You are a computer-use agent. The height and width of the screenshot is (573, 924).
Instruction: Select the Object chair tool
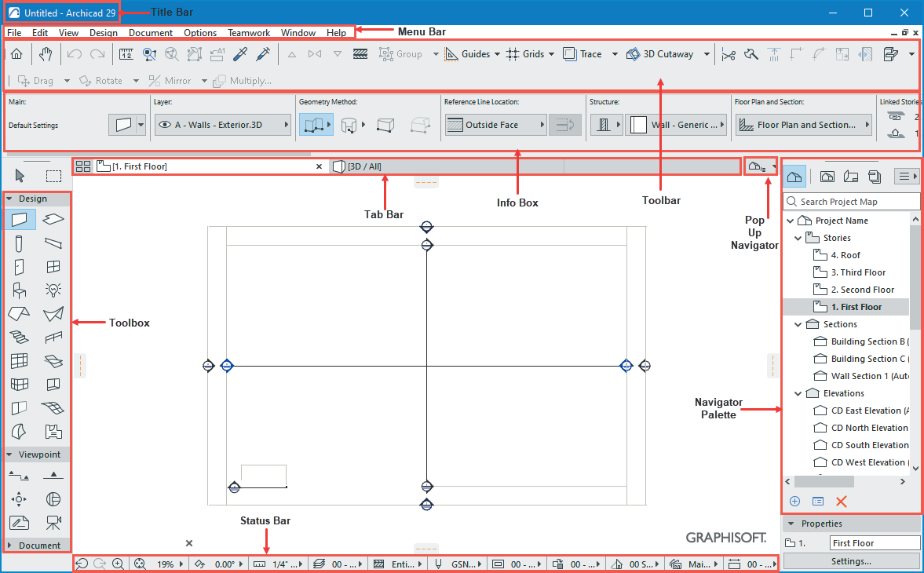pyautogui.click(x=20, y=290)
